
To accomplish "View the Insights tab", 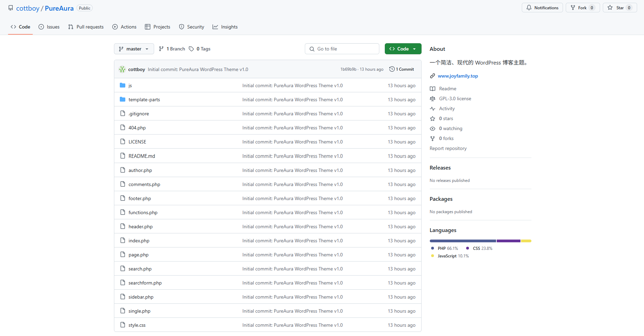I will click(x=225, y=27).
